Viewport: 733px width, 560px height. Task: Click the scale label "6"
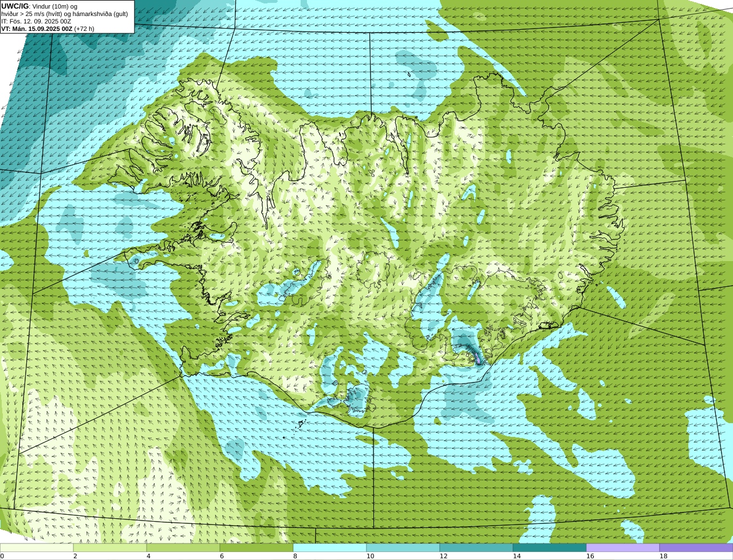222,556
